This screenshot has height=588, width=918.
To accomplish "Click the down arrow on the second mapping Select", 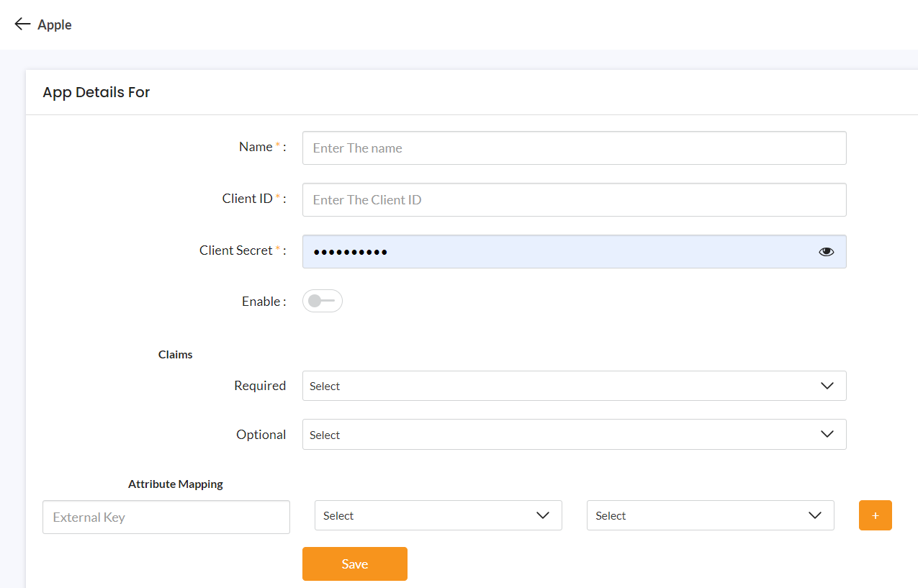I will coord(815,515).
